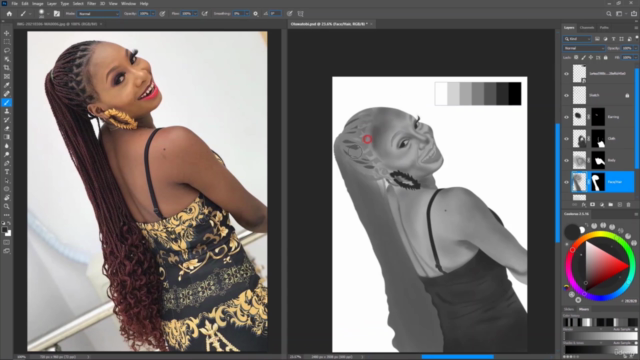This screenshot has width=640, height=360.
Task: Open the Brush Preset picker arrow
Action: click(48, 13)
